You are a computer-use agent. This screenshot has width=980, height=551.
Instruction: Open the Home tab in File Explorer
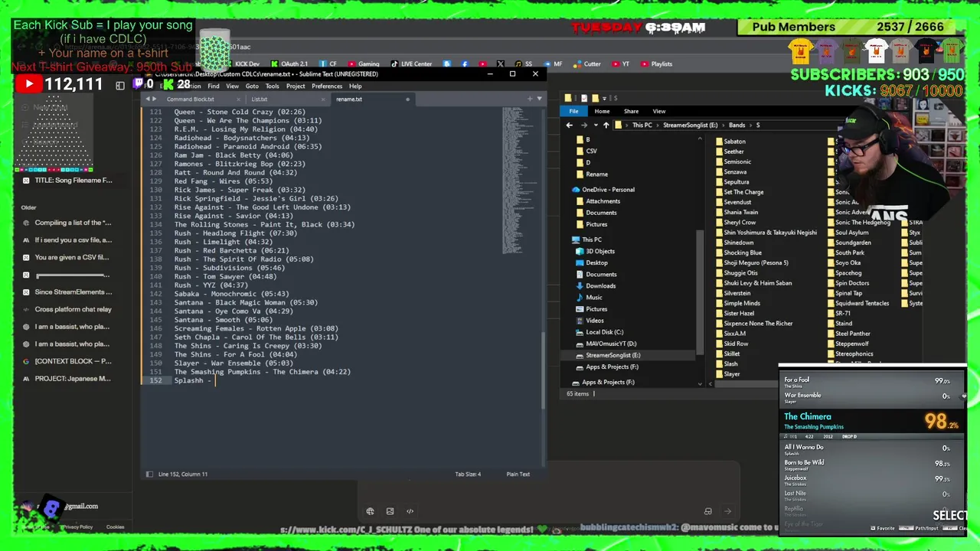click(x=602, y=111)
